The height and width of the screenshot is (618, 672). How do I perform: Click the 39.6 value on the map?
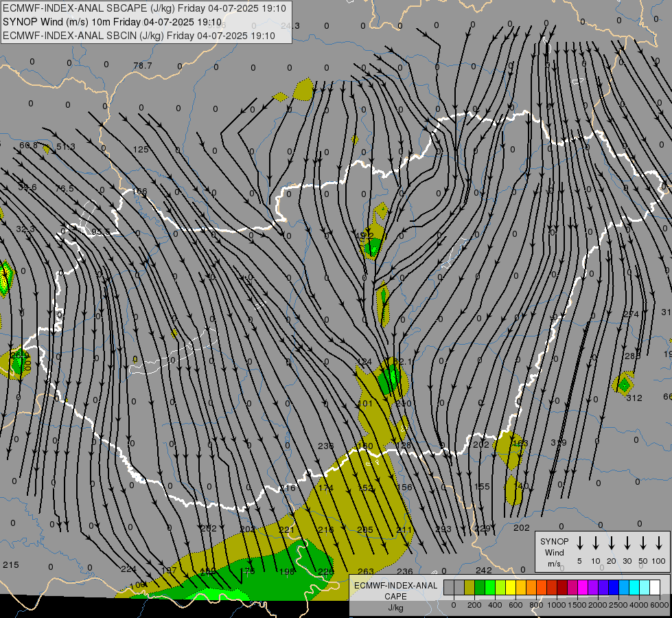point(27,187)
